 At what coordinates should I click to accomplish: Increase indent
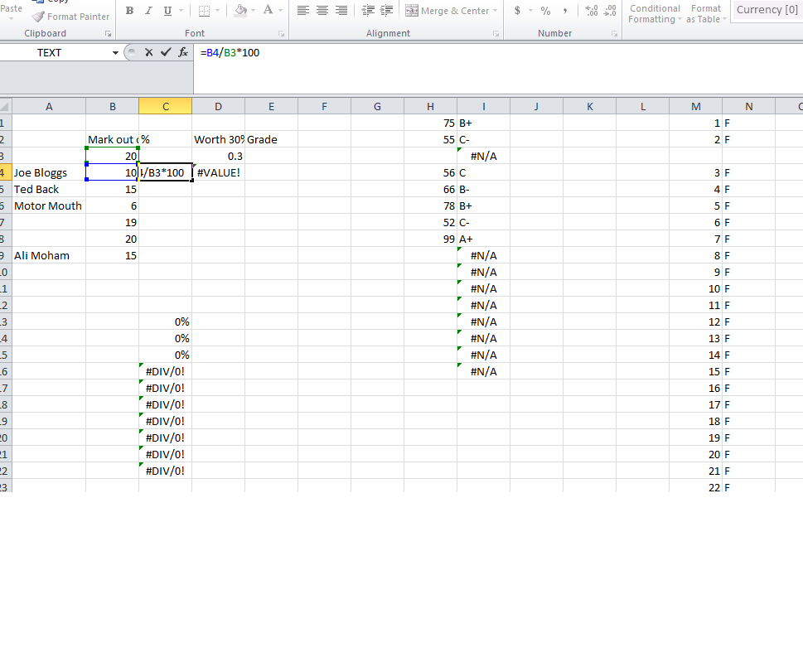point(387,10)
